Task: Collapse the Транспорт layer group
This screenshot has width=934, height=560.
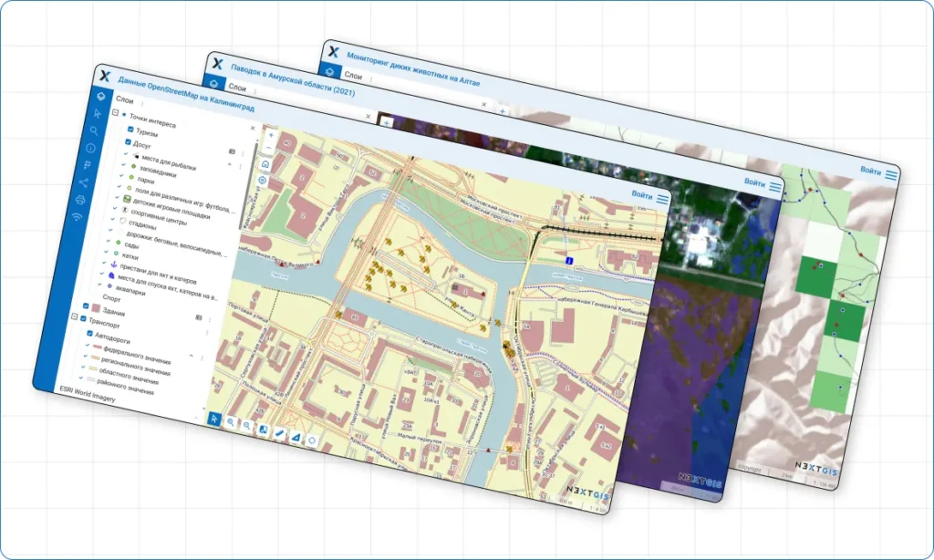Action: point(73,318)
